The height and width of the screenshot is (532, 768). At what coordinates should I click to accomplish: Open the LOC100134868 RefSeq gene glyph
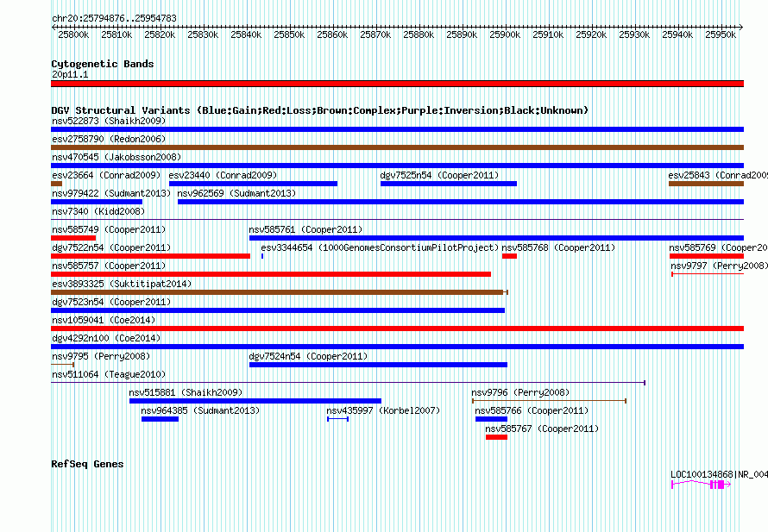[x=701, y=485]
